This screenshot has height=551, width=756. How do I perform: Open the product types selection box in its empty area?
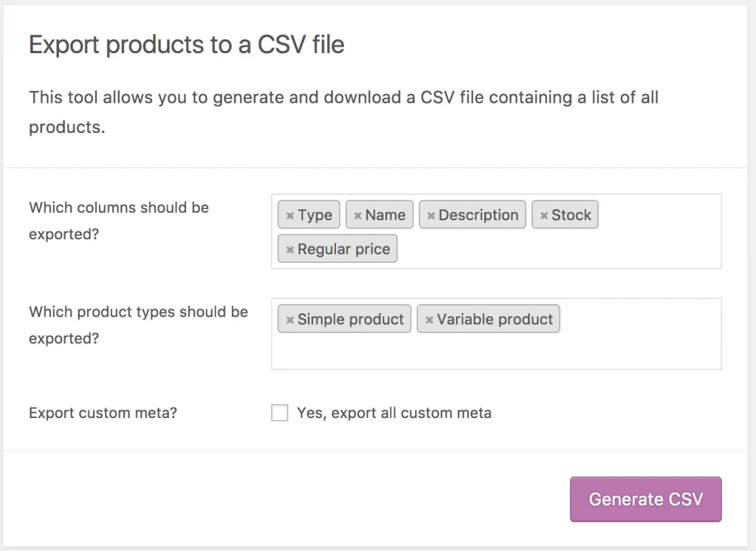495,351
